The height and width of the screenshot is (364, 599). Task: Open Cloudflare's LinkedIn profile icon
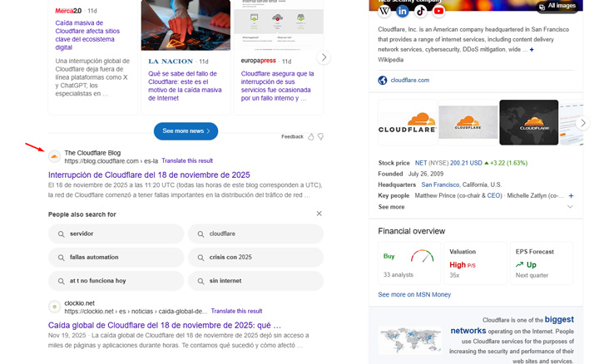pos(403,11)
